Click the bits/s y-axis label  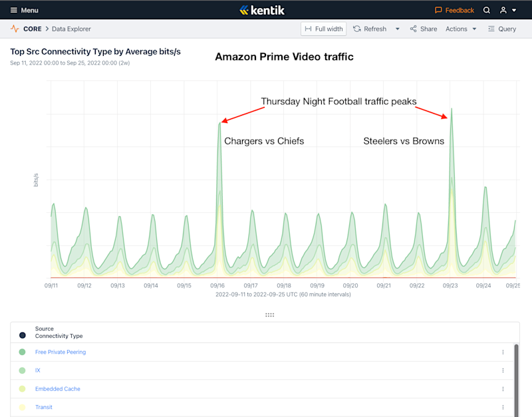36,180
